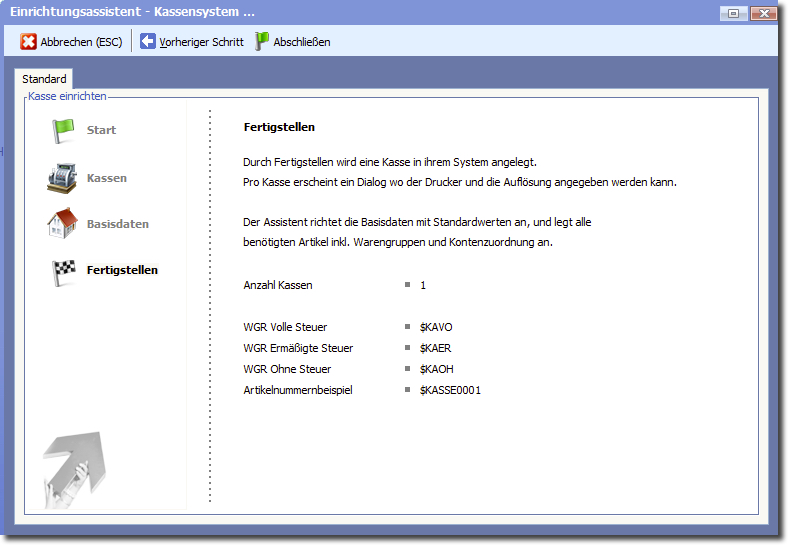Click the green flag icon beside Abschließen
788x545 pixels.
[x=262, y=42]
